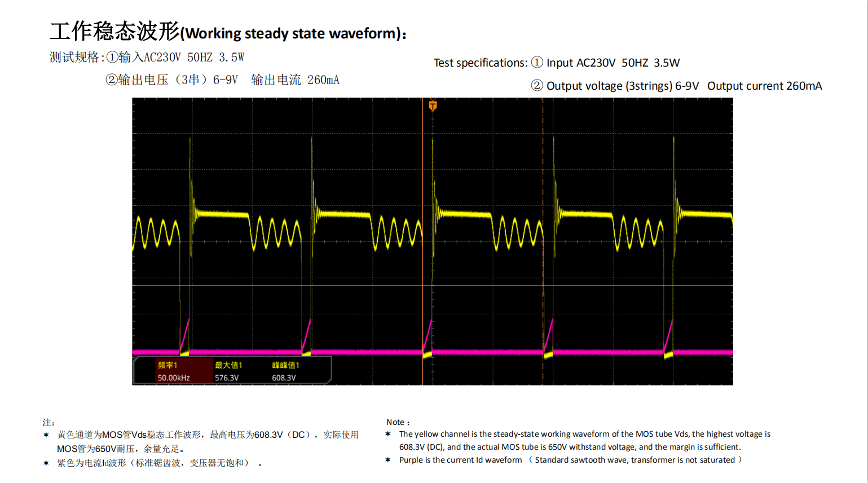Click the orange trigger position marker
868x483 pixels.
point(433,106)
